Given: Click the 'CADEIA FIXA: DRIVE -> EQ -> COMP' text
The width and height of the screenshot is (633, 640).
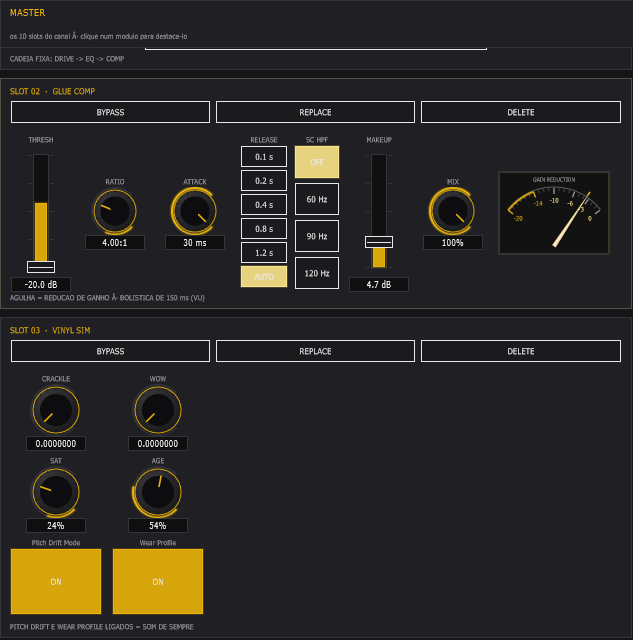Looking at the screenshot, I should click(67, 59).
